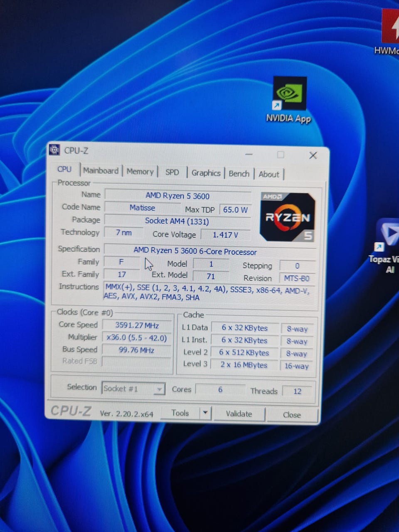
Task: Click the Core Speed value 3591.27 MHz
Action: pyautogui.click(x=137, y=325)
